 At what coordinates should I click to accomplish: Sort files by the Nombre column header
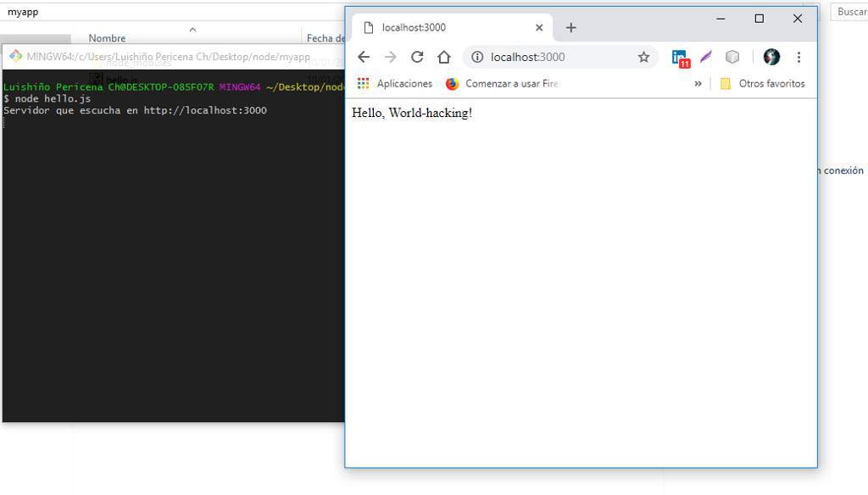click(107, 38)
